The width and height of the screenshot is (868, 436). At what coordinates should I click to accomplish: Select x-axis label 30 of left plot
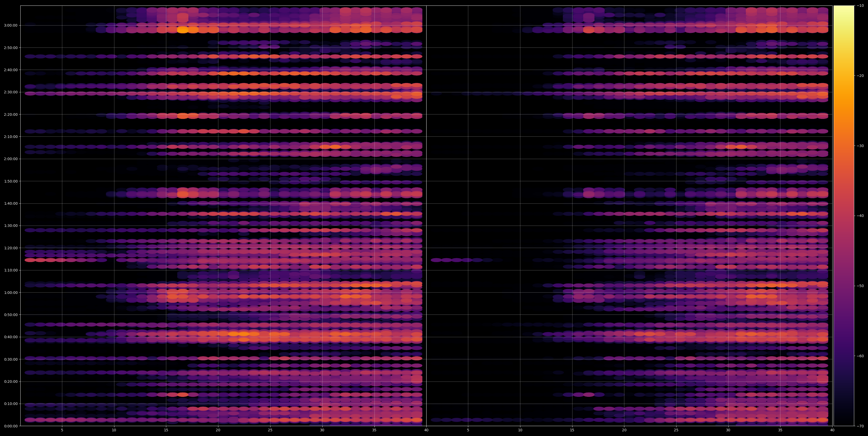[322, 430]
